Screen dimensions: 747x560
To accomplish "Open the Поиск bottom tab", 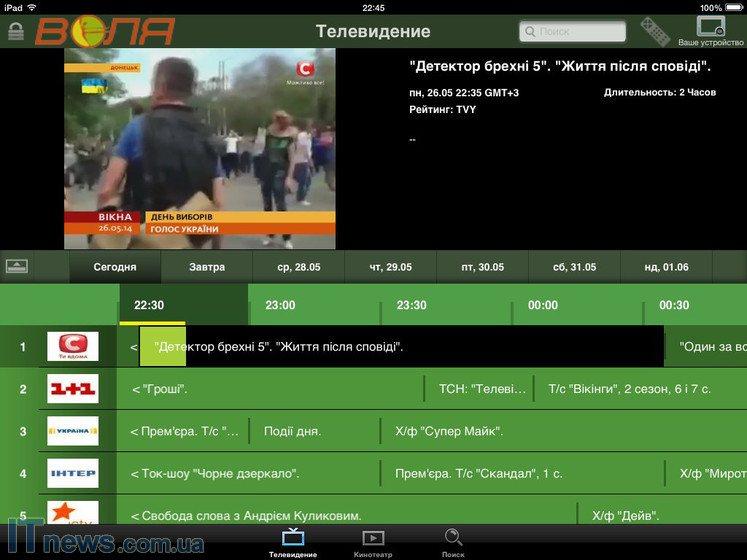I will [453, 543].
